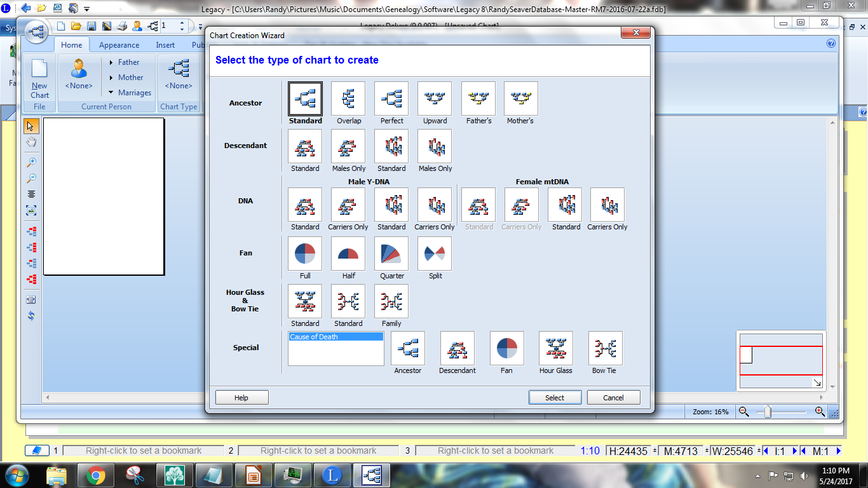This screenshot has width=868, height=488.
Task: Select Special Bow Tie chart icon
Action: coord(606,348)
